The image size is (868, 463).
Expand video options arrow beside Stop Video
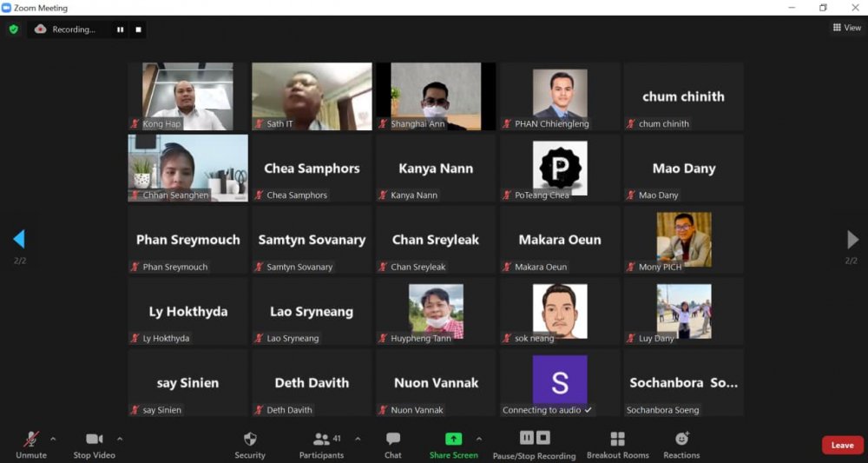[x=120, y=439]
